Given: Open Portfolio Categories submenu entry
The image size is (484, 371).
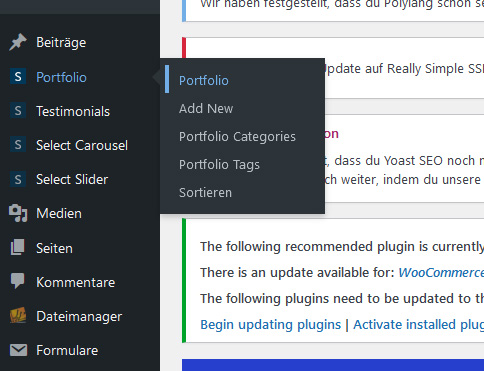Looking at the screenshot, I should 237,137.
